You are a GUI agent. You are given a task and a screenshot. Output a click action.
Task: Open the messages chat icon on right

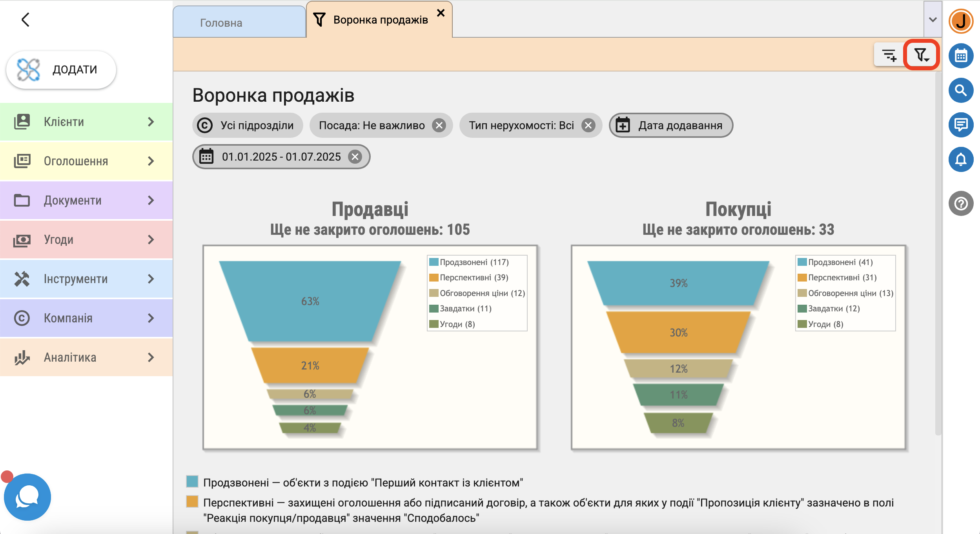(961, 125)
